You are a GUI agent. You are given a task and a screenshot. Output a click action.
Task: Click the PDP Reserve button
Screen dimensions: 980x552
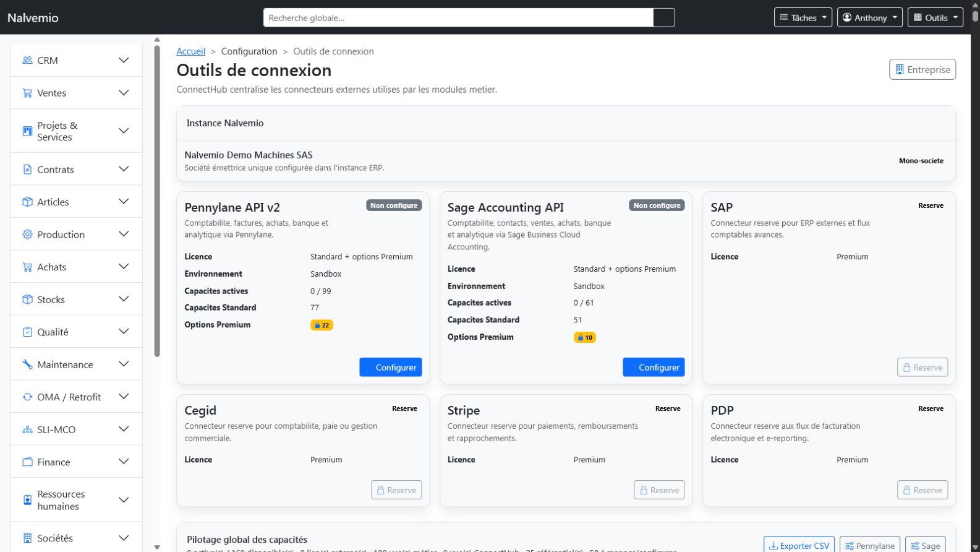click(922, 490)
